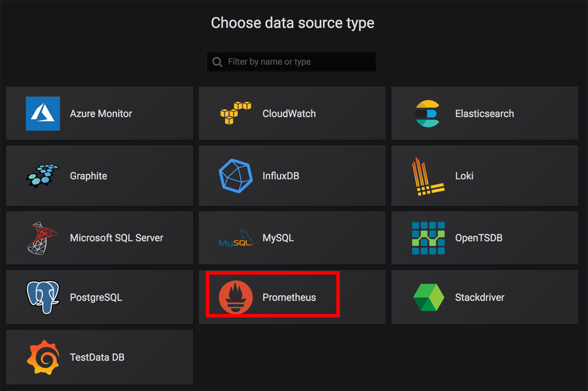Select the CloudWatch cubes icon

pyautogui.click(x=236, y=113)
